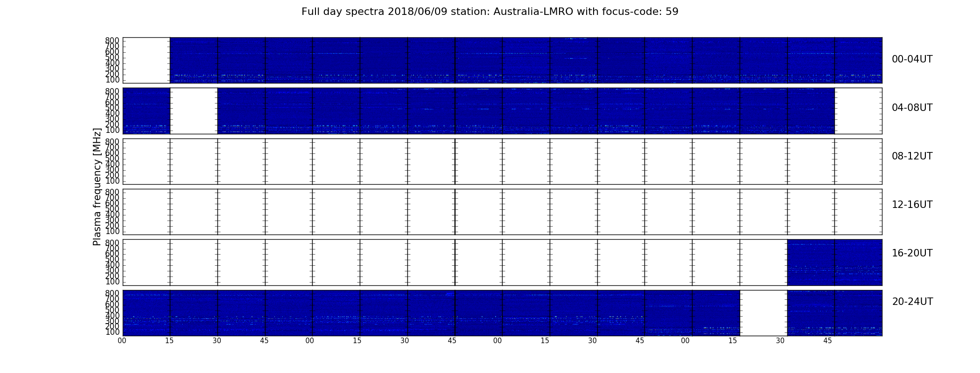Viewport: 980px width, 373px height.
Task: Click the blue data block in 16-20UT panel
Action: tap(834, 262)
